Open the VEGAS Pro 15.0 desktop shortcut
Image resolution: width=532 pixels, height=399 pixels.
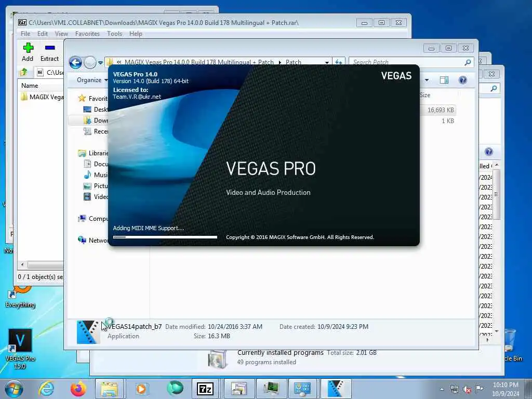point(20,349)
